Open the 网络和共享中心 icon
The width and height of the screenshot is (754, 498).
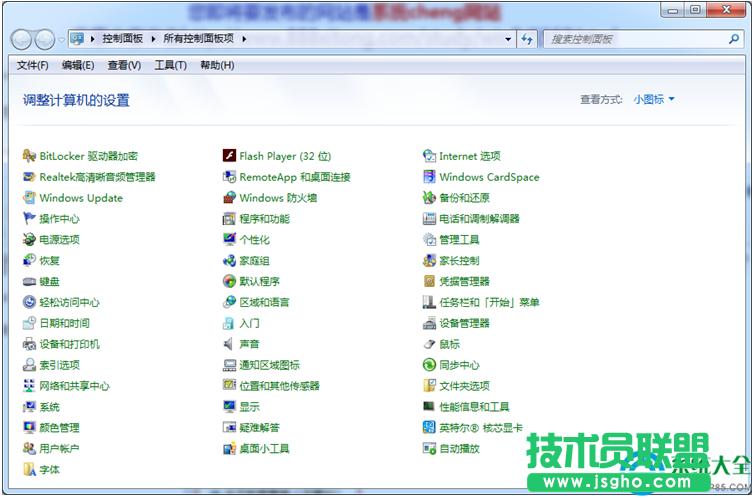click(30, 386)
